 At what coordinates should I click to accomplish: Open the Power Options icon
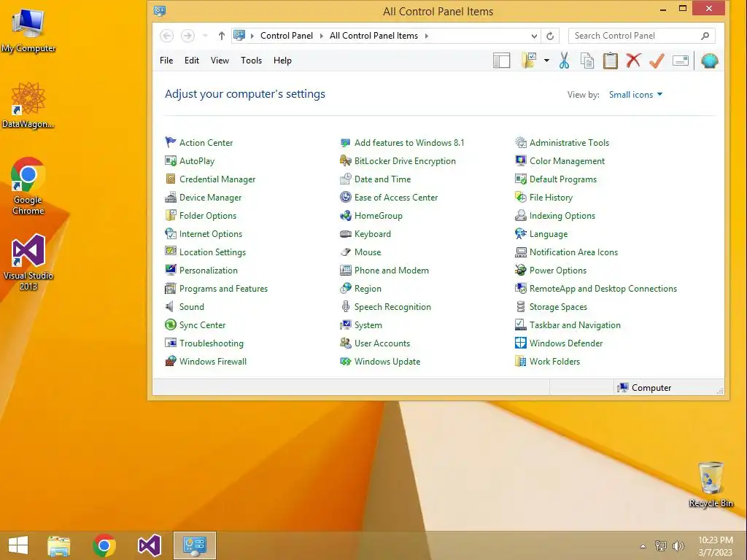[521, 270]
